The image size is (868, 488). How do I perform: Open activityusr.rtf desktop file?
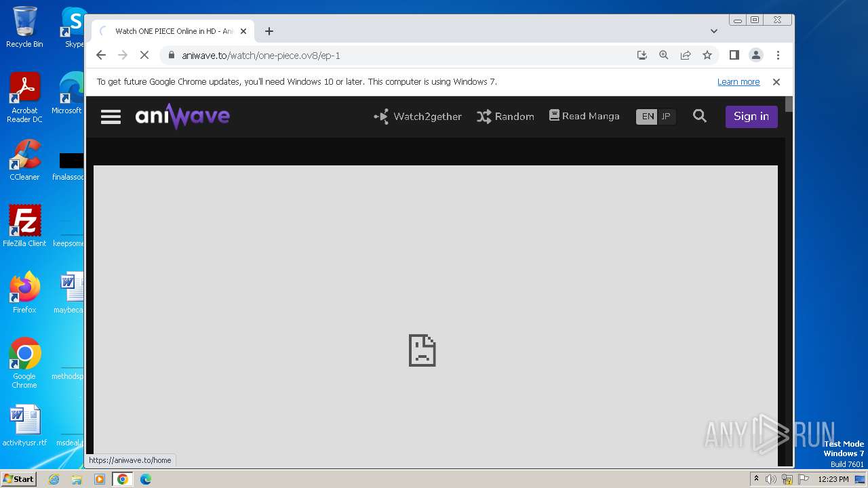pos(24,426)
